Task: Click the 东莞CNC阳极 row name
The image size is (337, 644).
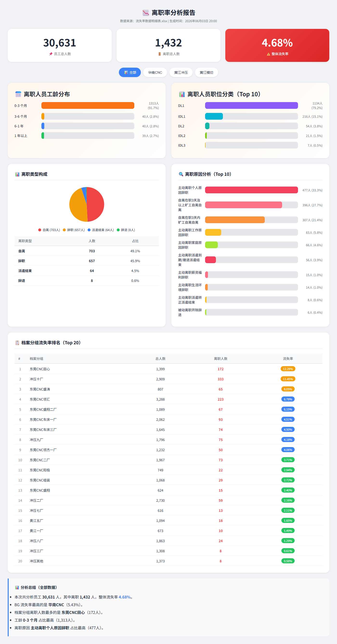Action: point(40,470)
